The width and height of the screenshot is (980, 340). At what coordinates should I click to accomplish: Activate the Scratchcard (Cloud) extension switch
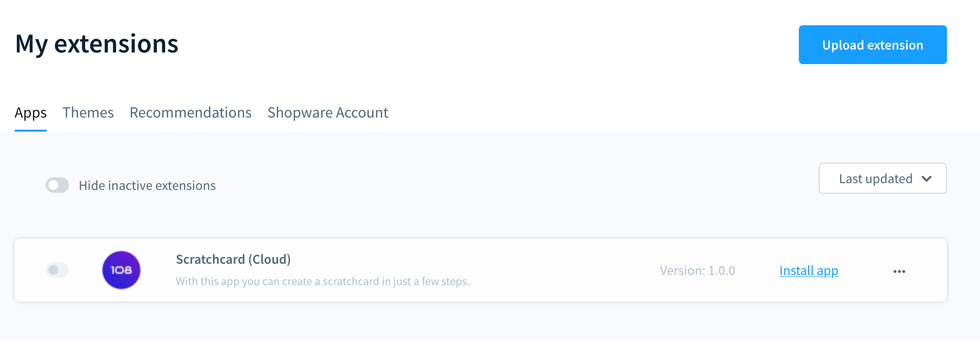coord(57,270)
